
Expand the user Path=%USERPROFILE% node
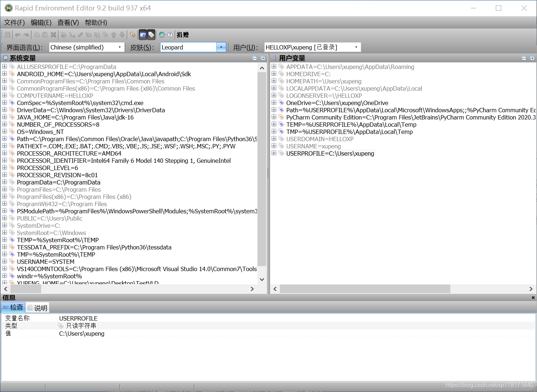(x=274, y=110)
